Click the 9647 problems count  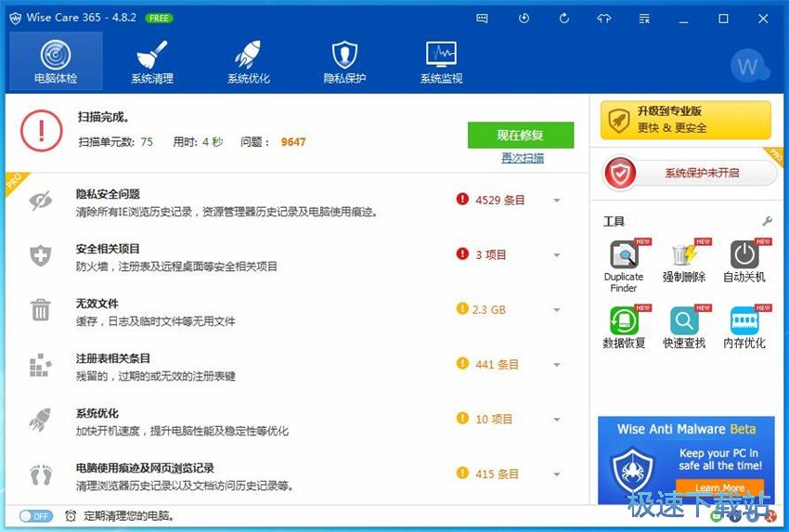pos(293,142)
